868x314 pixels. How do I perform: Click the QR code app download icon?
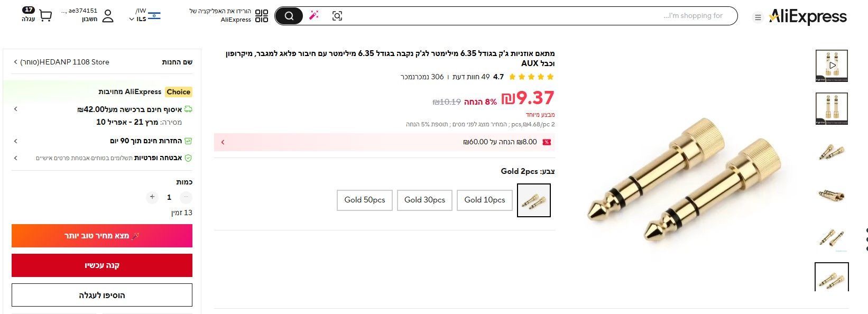pyautogui.click(x=262, y=15)
